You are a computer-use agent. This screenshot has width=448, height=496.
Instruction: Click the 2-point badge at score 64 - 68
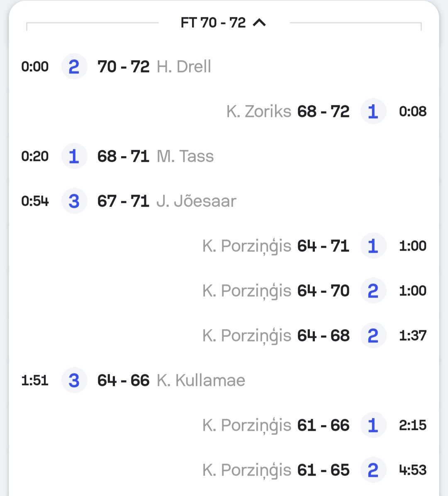[x=373, y=335]
